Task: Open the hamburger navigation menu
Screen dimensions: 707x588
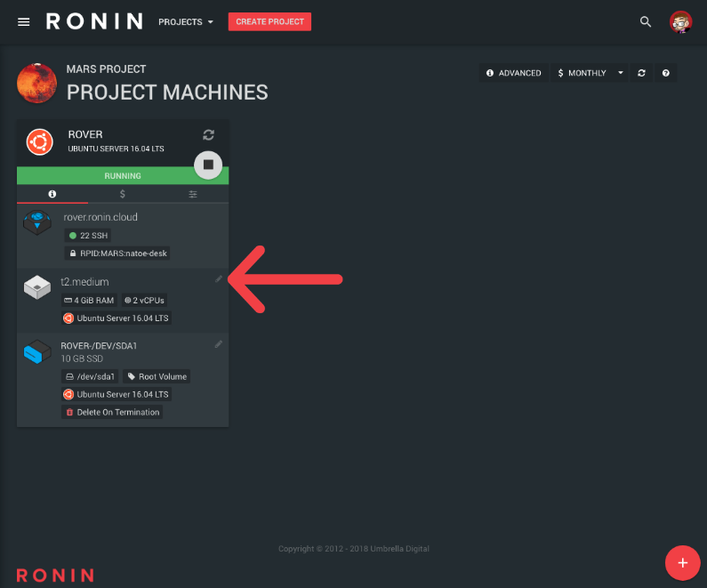Action: (x=23, y=21)
